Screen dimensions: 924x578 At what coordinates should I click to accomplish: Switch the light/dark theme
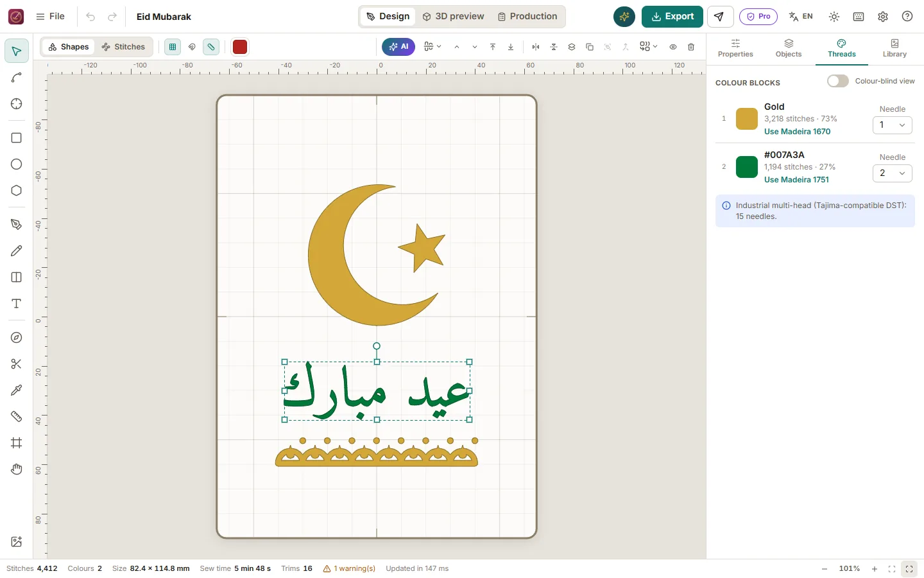coord(834,17)
